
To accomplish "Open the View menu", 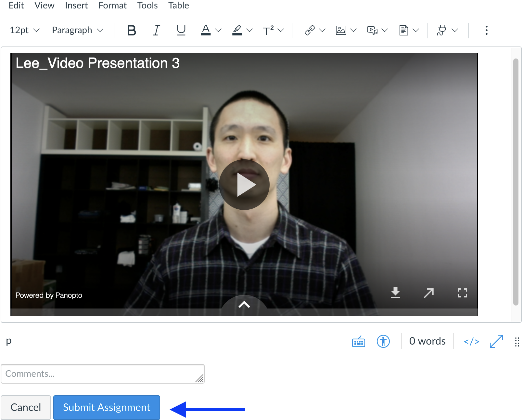I will [45, 5].
